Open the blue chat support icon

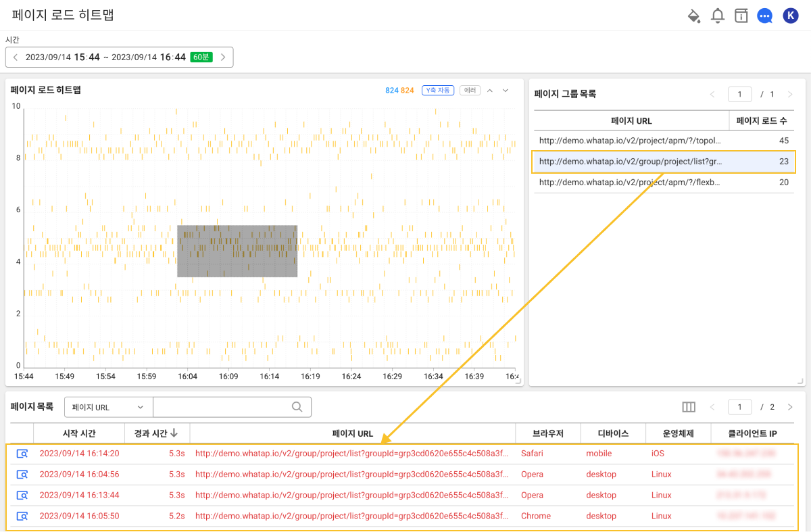(765, 16)
